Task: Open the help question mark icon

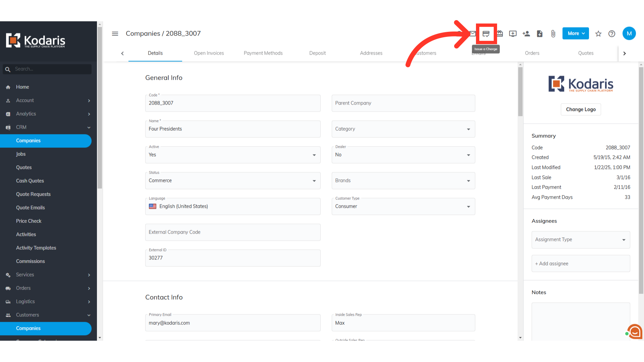Action: coord(612,34)
